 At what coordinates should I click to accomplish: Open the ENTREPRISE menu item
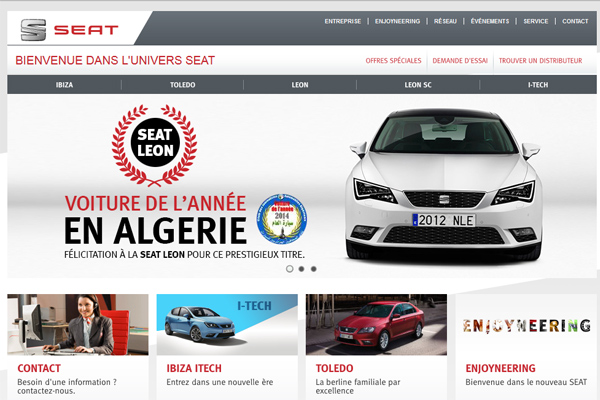tap(342, 21)
